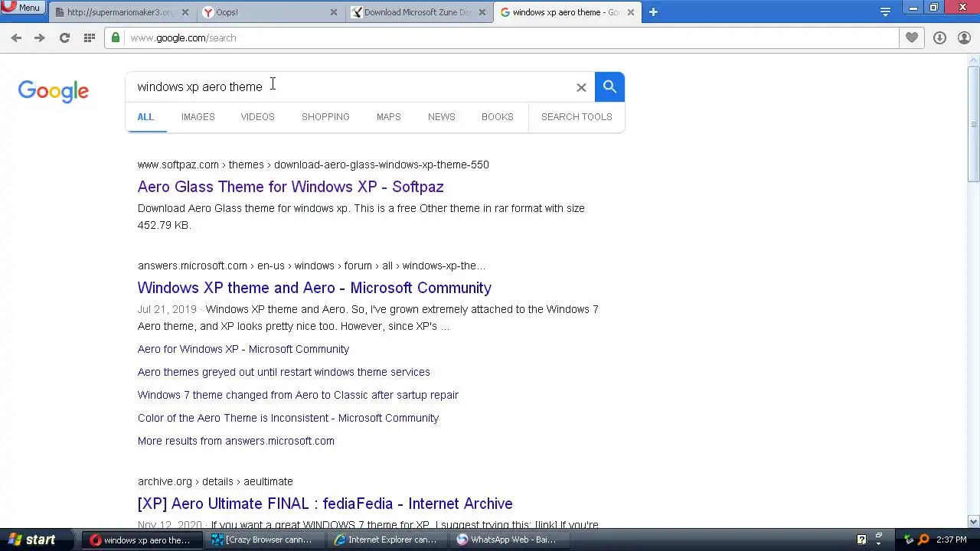The height and width of the screenshot is (551, 980).
Task: Open the tab menu dropdown icon
Action: pos(885,11)
